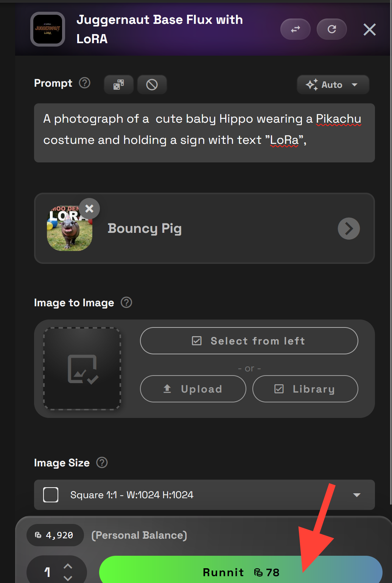Screen dimensions: 392x583
Task: Click the clear prompt icon
Action: (x=152, y=84)
